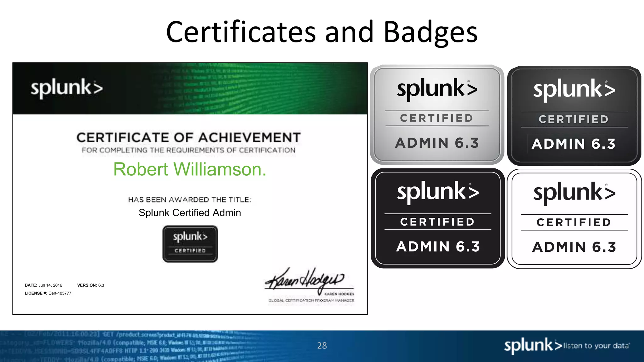
Task: Click the 'VERSION: 6.3' text
Action: coord(91,285)
